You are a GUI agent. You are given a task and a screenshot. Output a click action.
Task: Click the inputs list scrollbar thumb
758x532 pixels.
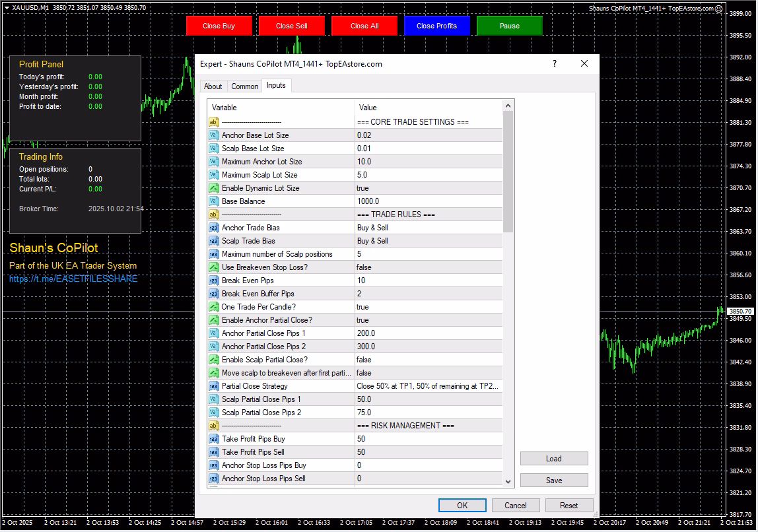[x=508, y=172]
